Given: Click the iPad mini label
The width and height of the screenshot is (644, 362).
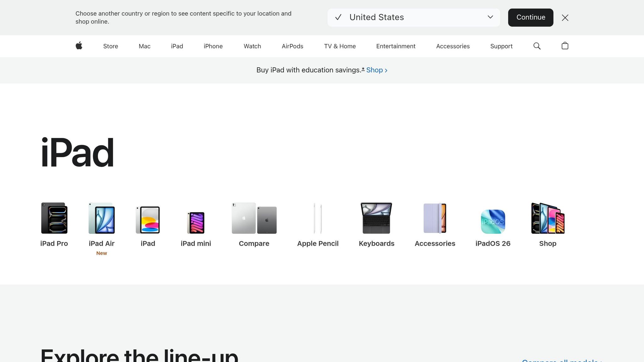Looking at the screenshot, I should pos(196,244).
